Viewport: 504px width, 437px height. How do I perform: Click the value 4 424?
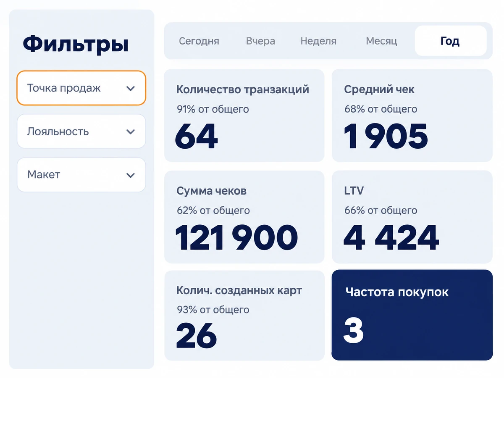391,237
